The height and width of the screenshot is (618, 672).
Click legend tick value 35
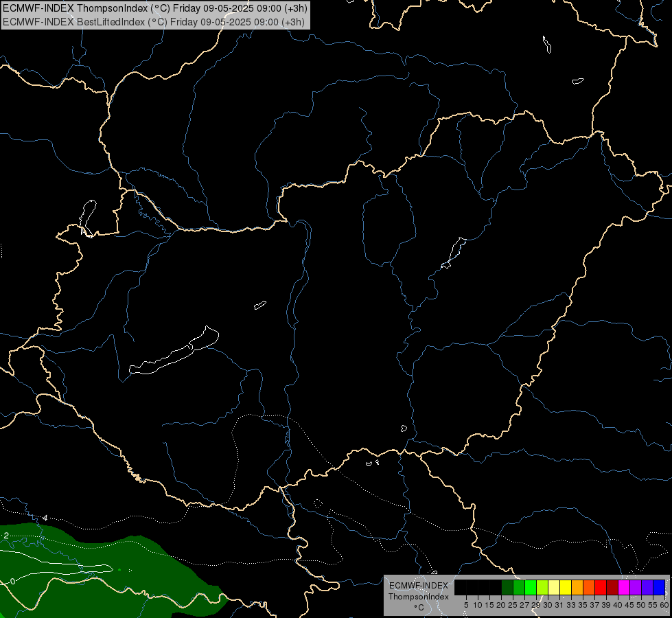[x=583, y=605]
